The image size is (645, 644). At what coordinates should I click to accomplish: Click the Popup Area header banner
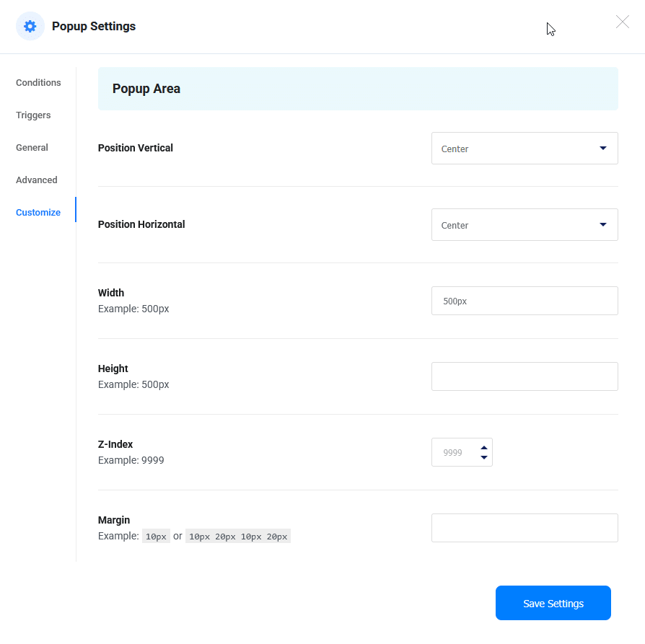[x=358, y=88]
